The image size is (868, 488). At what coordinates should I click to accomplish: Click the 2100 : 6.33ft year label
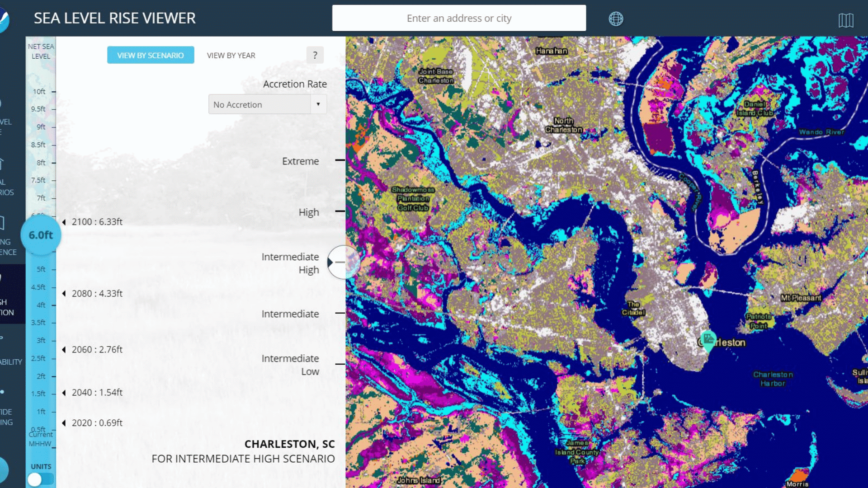click(97, 222)
